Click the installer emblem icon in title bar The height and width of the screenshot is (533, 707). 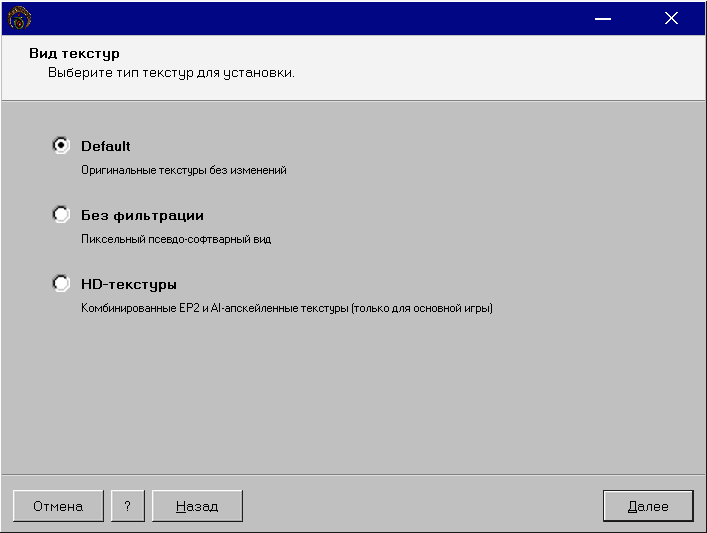[19, 18]
